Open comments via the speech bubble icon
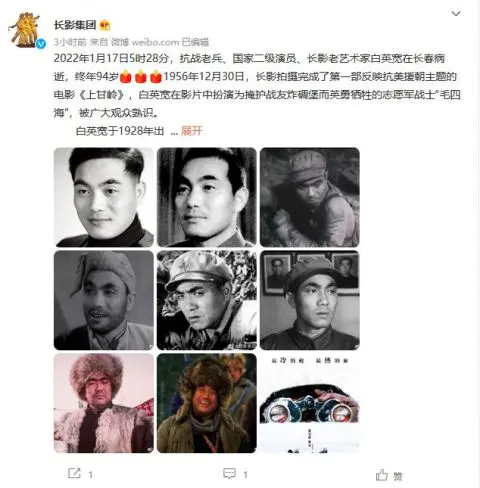The height and width of the screenshot is (488, 480). (x=229, y=473)
